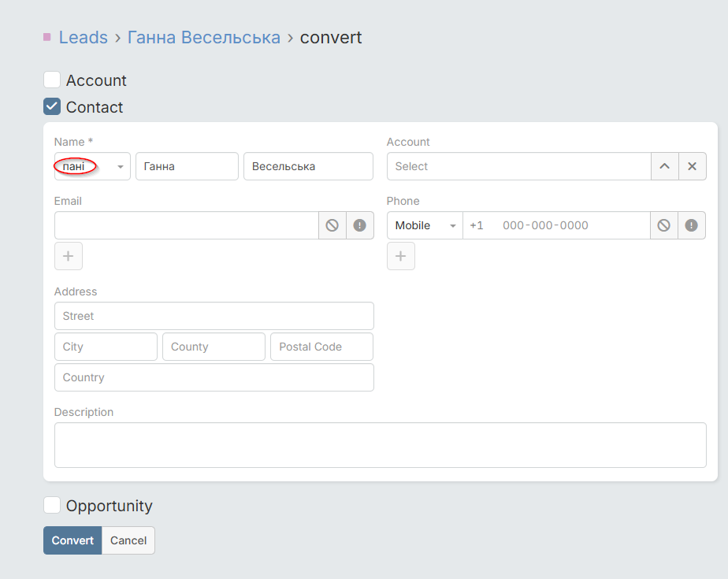Click the email invalid exclamation icon

360,225
